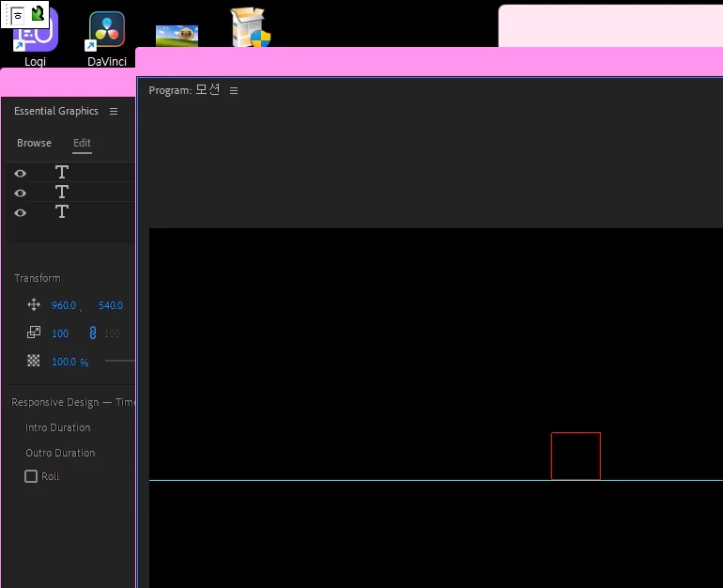Click the opacity checkerboard icon

[33, 361]
